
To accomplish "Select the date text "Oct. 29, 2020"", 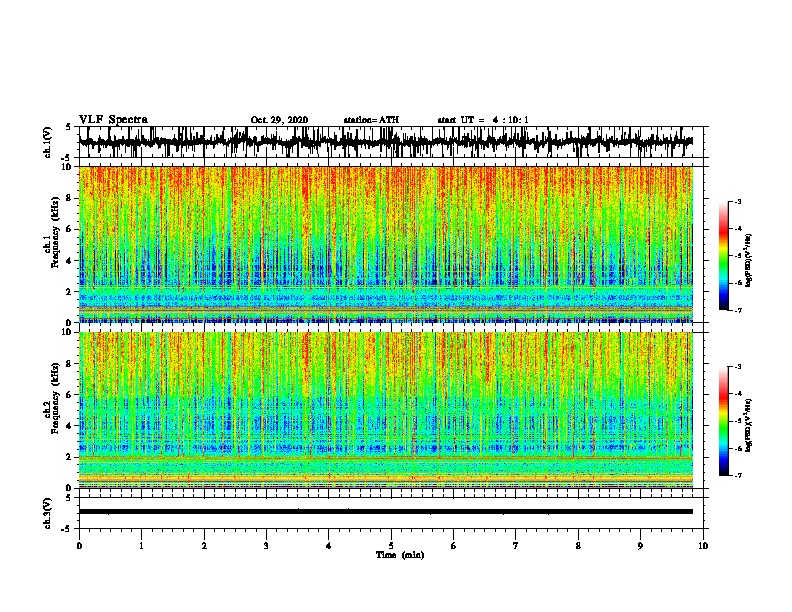I will [x=279, y=120].
